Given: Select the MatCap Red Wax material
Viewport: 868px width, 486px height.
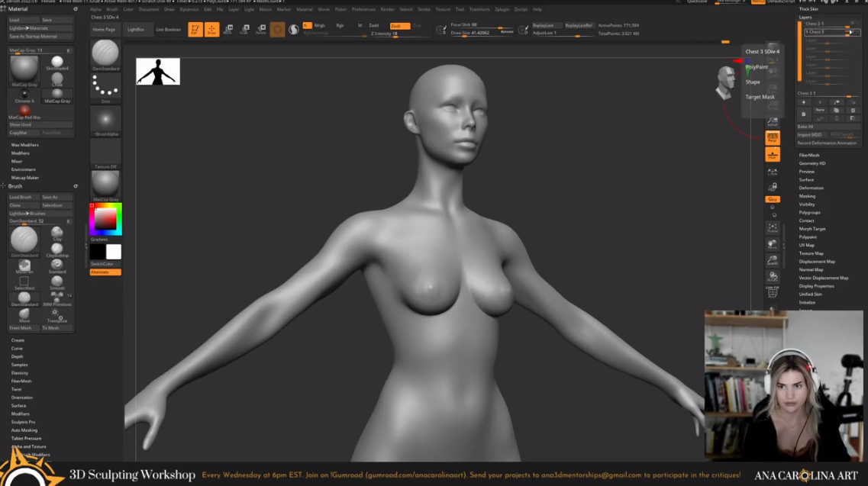Looking at the screenshot, I should [x=24, y=112].
